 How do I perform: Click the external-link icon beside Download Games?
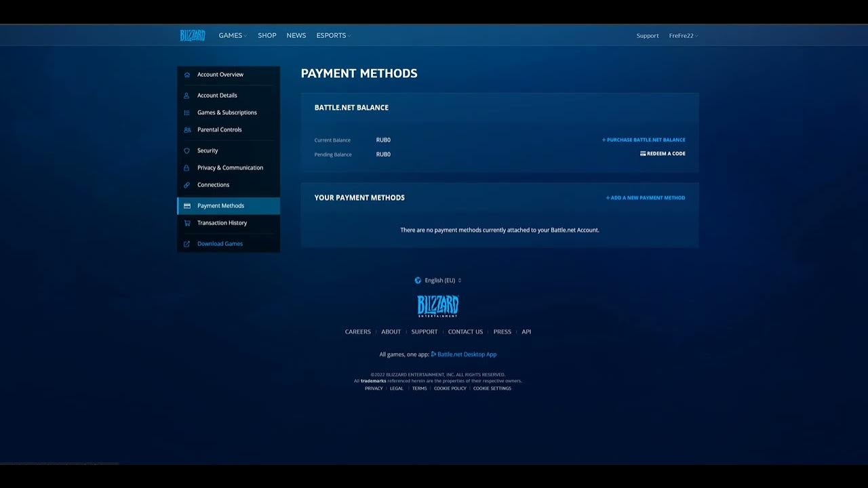click(x=187, y=243)
